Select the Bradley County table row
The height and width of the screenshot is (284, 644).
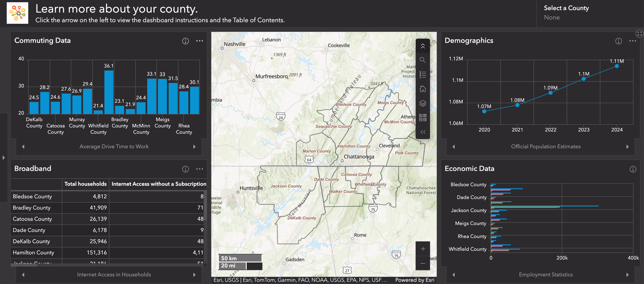[108, 208]
